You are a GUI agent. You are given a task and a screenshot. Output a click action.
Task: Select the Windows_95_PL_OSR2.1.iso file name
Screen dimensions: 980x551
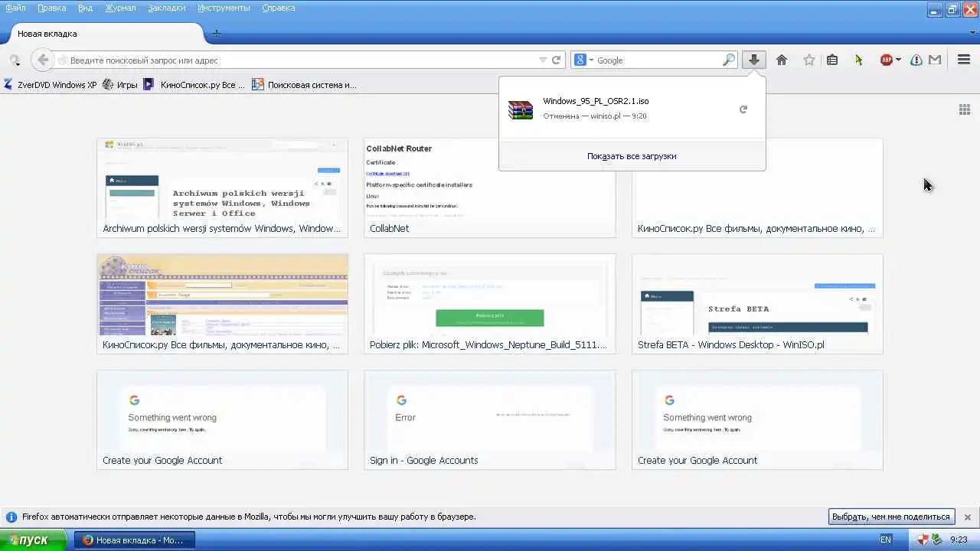click(x=596, y=101)
